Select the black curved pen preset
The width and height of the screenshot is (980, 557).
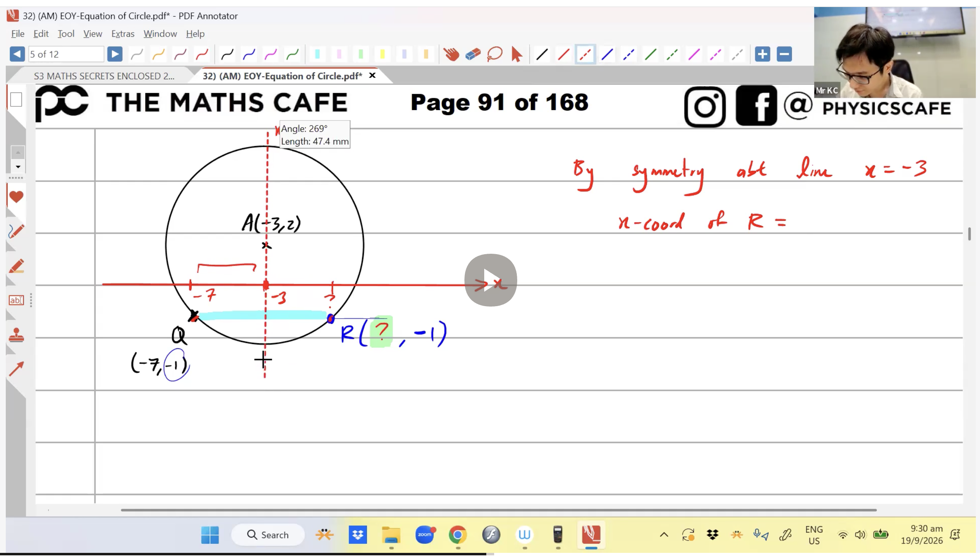[x=227, y=54]
